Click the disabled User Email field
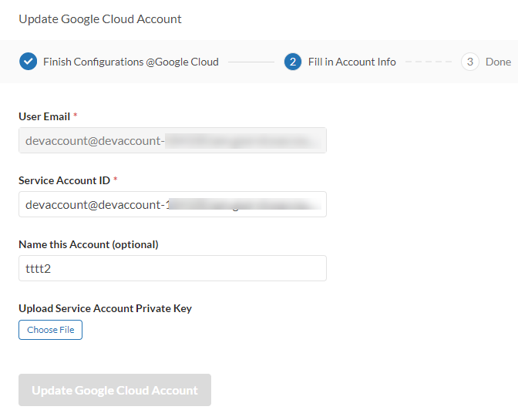Viewport: 518px width, 420px height. point(172,140)
